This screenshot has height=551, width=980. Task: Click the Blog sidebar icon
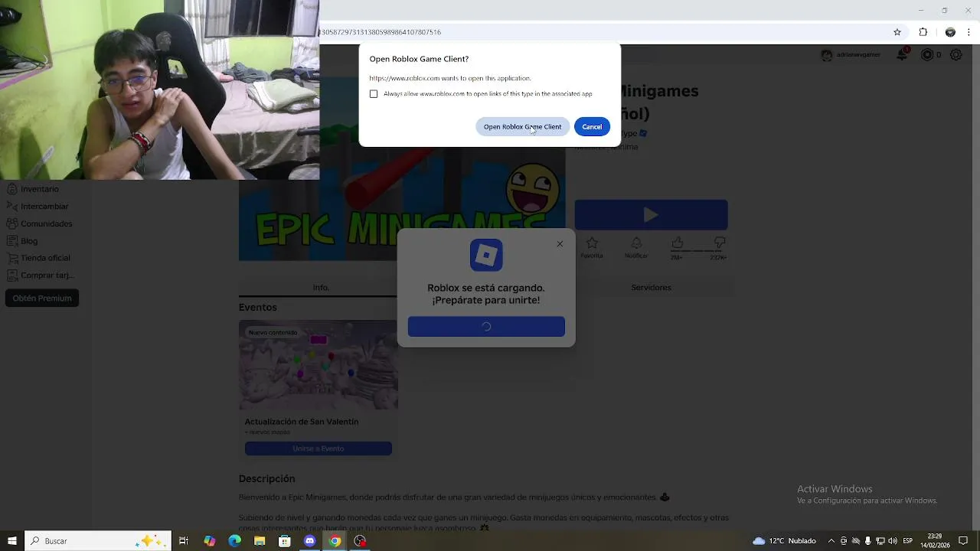pos(12,241)
